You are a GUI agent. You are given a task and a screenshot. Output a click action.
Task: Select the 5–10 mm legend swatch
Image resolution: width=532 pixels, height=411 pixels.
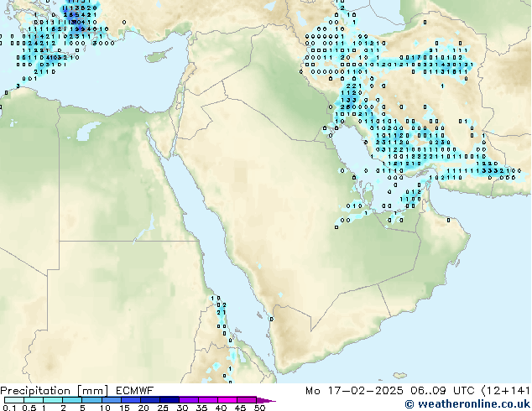point(91,400)
